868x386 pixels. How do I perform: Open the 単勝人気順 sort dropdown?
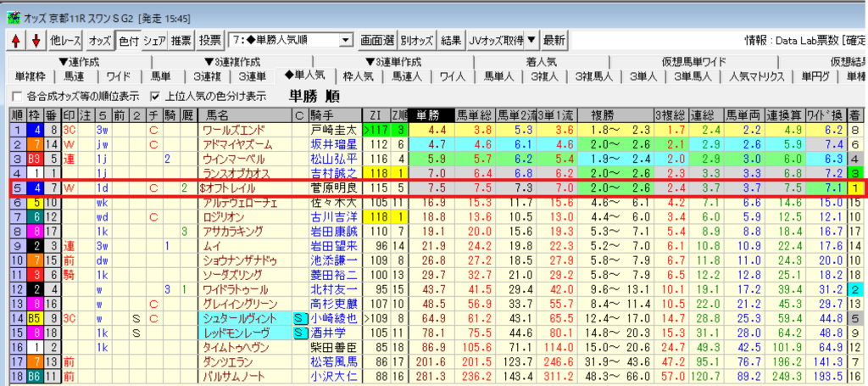coord(345,40)
